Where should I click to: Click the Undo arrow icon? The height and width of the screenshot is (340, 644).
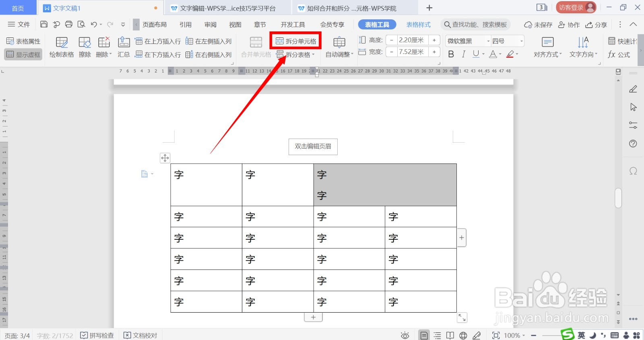pos(93,24)
